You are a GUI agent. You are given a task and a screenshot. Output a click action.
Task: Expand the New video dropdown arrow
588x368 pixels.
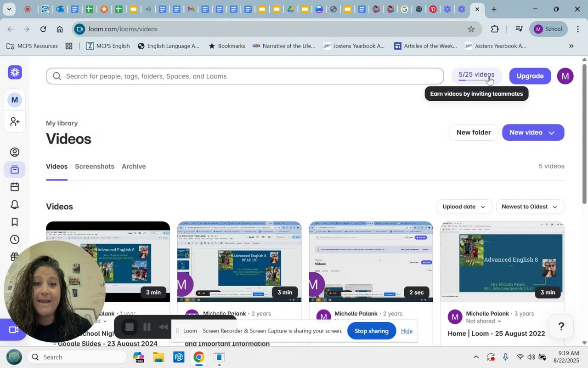coord(551,132)
